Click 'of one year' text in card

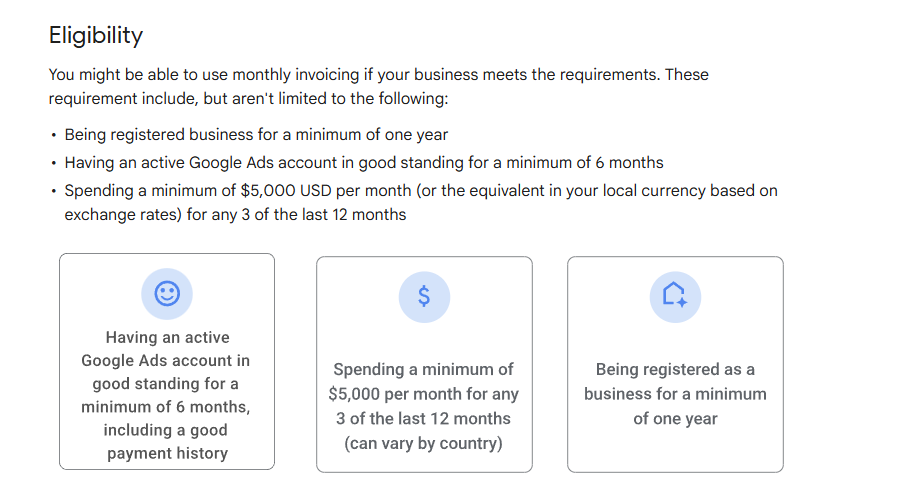(675, 419)
